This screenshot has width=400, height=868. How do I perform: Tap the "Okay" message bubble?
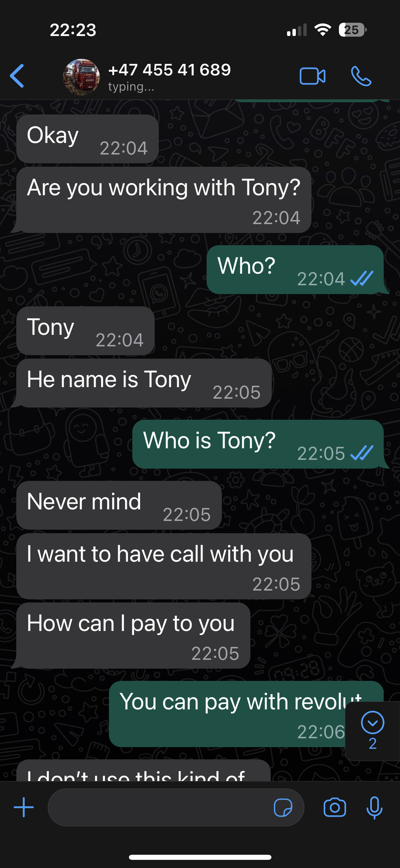[88, 139]
